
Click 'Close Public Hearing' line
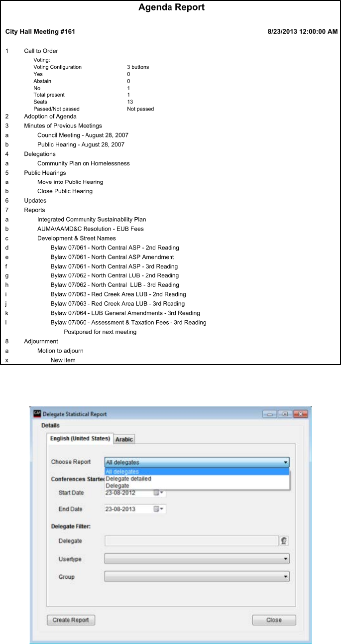coord(65,191)
